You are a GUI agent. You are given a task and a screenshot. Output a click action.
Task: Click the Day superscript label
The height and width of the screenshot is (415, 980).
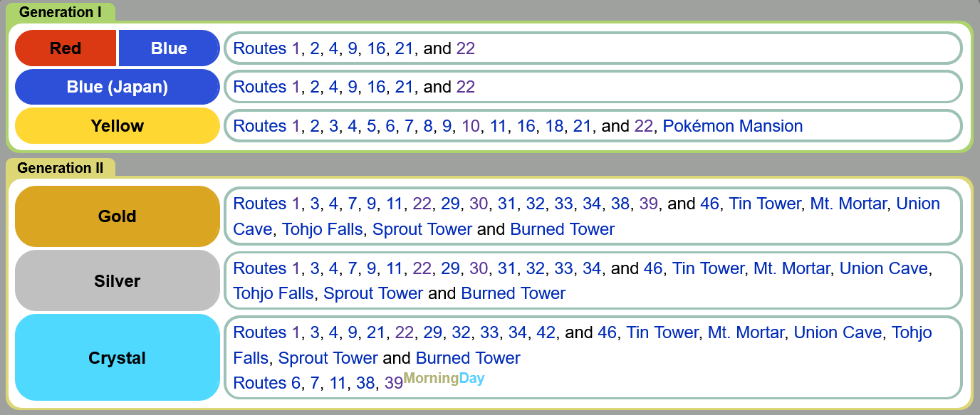click(471, 378)
